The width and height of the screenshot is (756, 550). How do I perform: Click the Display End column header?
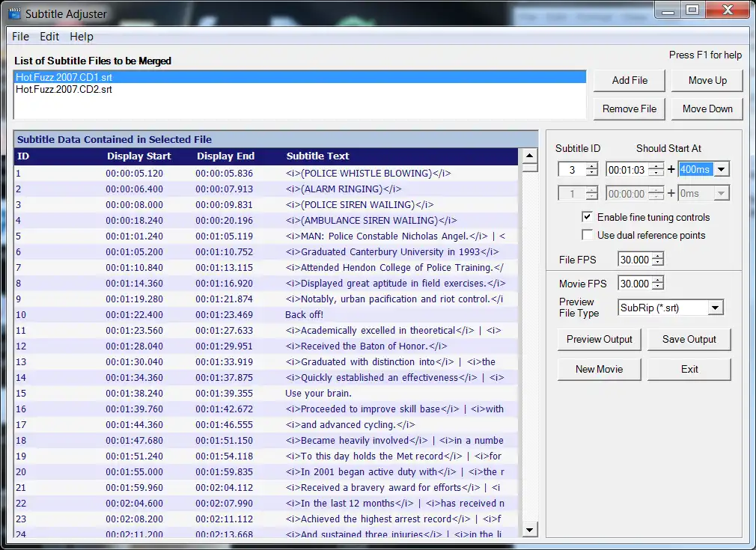click(x=225, y=156)
